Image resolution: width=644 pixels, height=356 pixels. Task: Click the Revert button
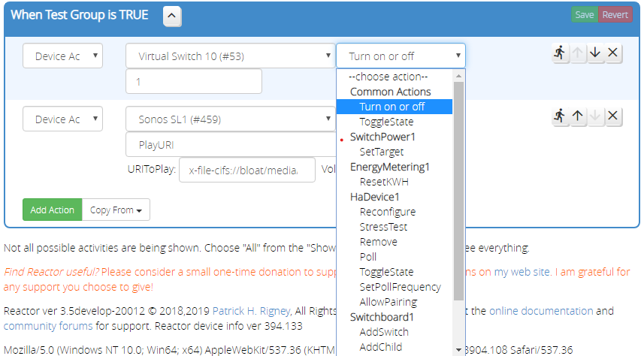point(615,14)
